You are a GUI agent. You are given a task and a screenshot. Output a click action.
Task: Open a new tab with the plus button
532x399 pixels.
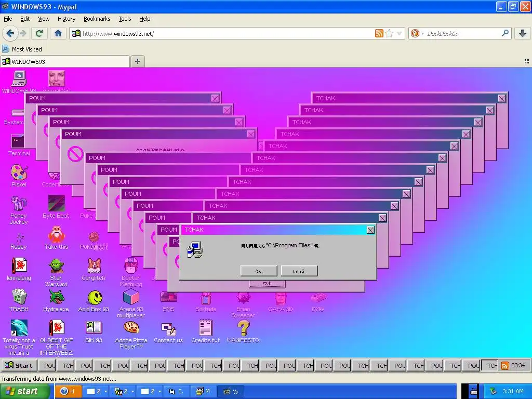pyautogui.click(x=137, y=61)
